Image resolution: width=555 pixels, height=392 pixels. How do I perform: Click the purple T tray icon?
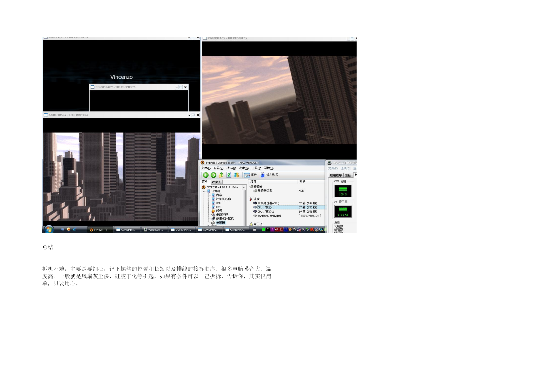coord(272,230)
